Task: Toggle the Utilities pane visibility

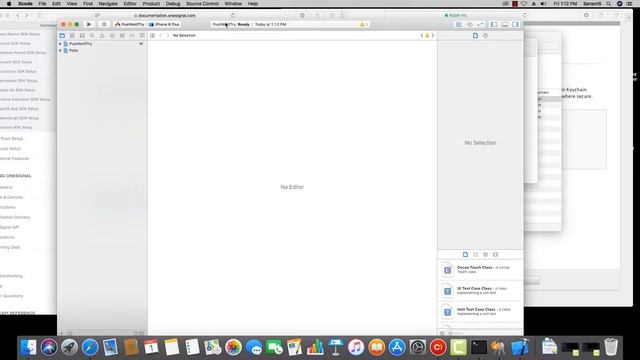Action: 515,24
